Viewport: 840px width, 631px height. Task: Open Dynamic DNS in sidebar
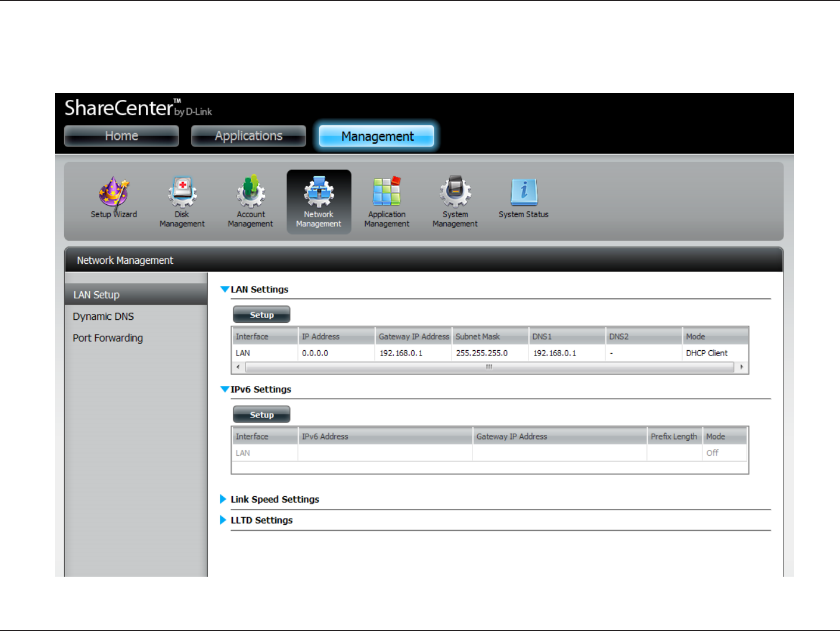click(103, 316)
